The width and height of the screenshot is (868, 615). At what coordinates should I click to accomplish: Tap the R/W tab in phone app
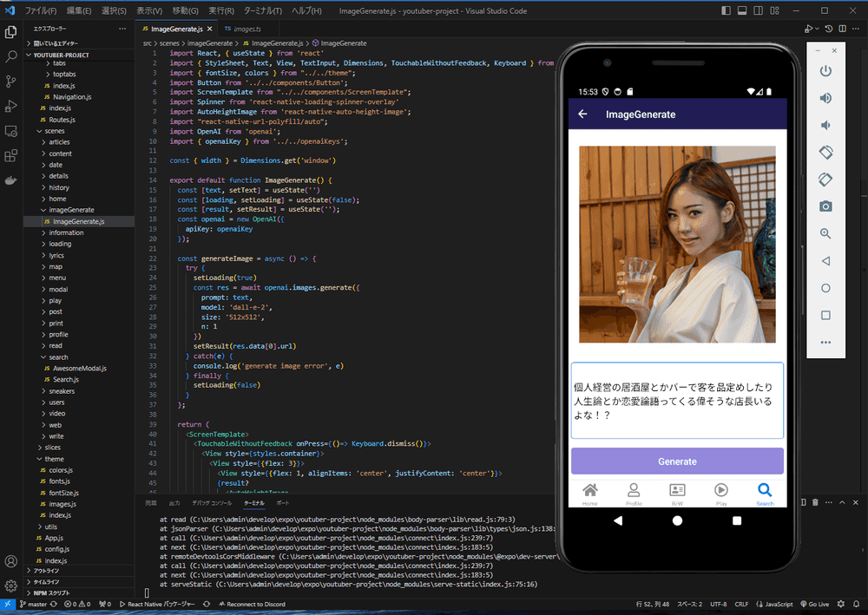click(678, 494)
